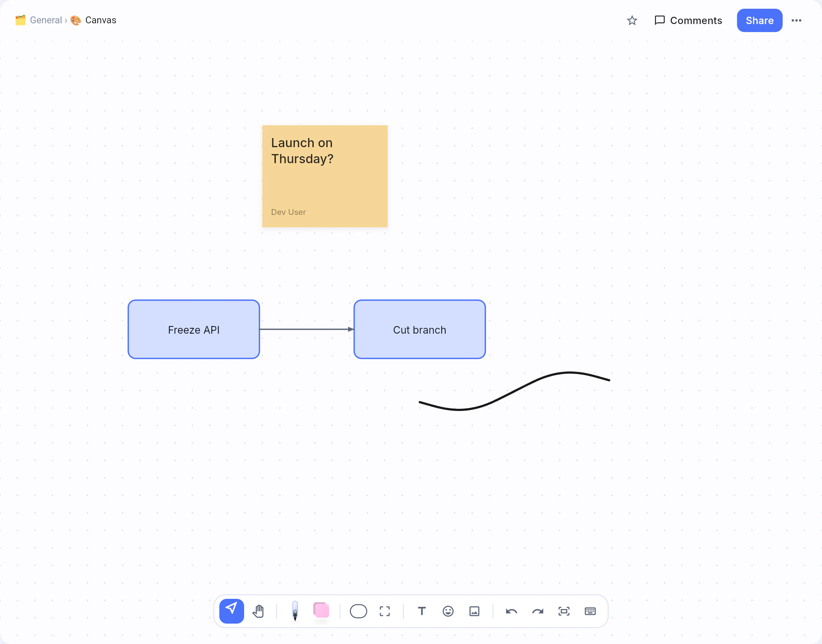The height and width of the screenshot is (644, 822).
Task: Select the rounded rectangle shape tool
Action: click(358, 611)
